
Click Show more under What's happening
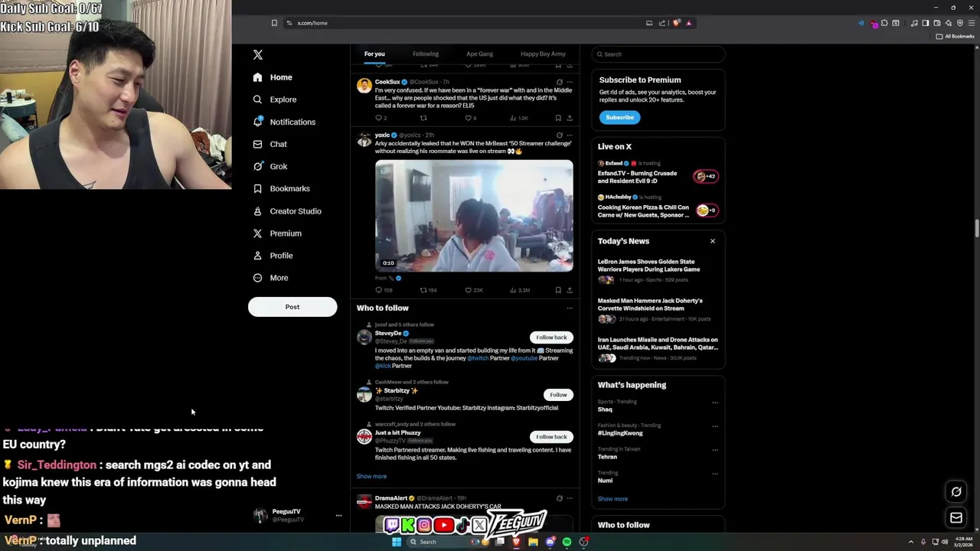point(612,499)
